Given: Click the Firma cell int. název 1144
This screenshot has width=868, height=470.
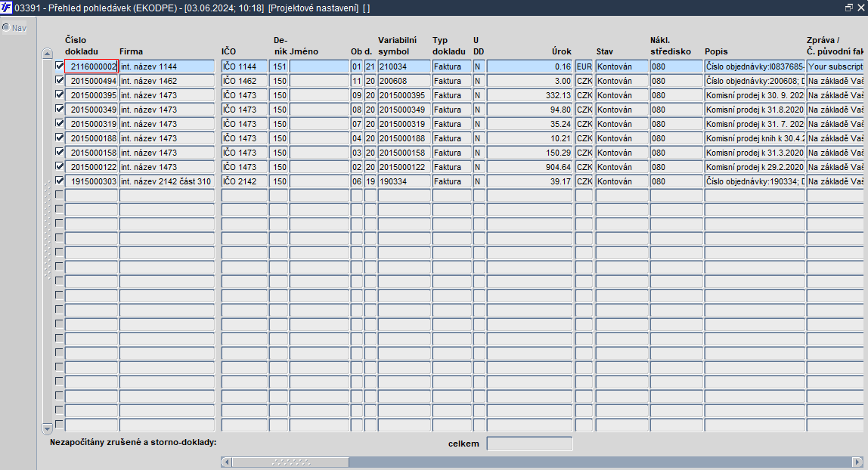Looking at the screenshot, I should pyautogui.click(x=166, y=66).
